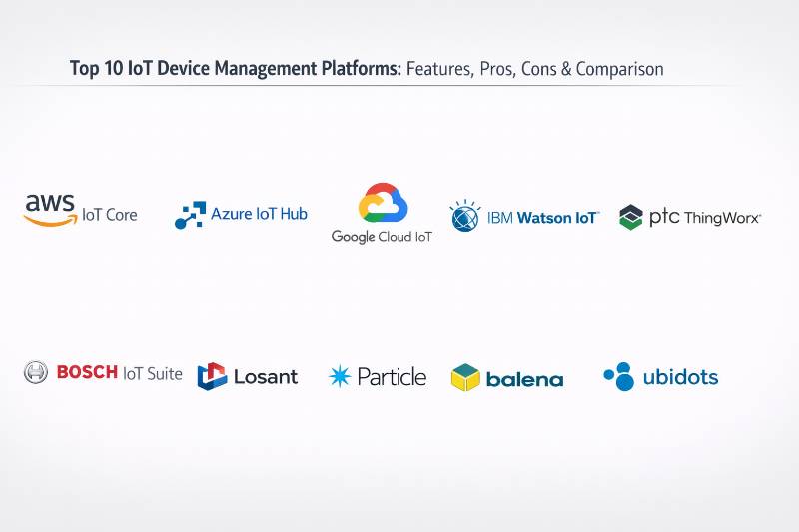Viewport: 799px width, 532px height.
Task: Select the 'ThingWorx' wordmark text
Action: (x=722, y=217)
